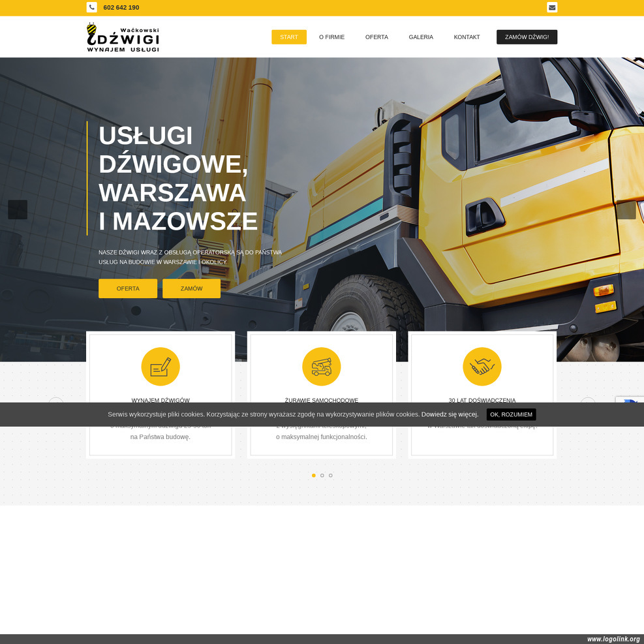Image resolution: width=644 pixels, height=644 pixels.
Task: Click the mobile crane truck icon
Action: tap(321, 367)
